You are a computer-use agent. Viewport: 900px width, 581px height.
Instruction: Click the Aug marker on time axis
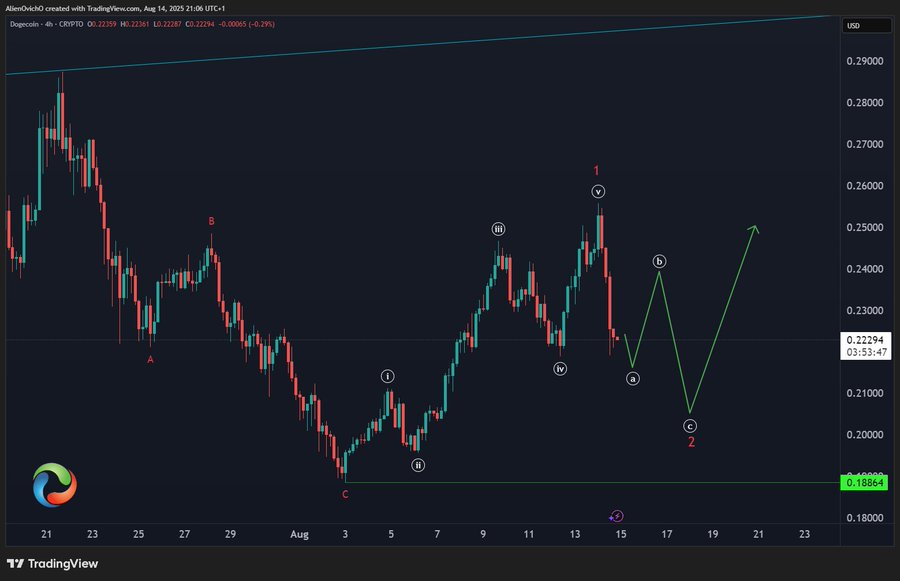(x=299, y=534)
